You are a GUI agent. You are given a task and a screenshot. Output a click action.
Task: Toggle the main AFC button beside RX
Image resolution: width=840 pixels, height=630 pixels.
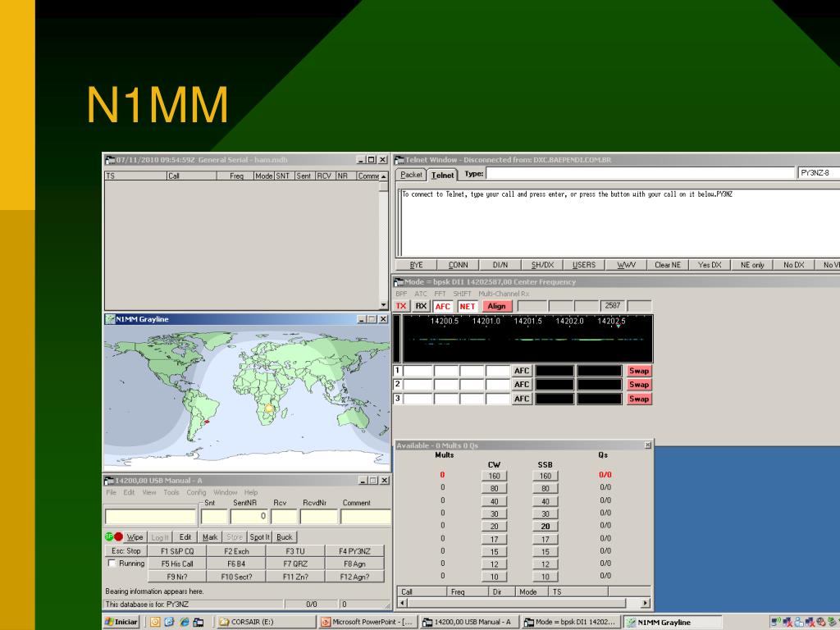[x=442, y=306]
